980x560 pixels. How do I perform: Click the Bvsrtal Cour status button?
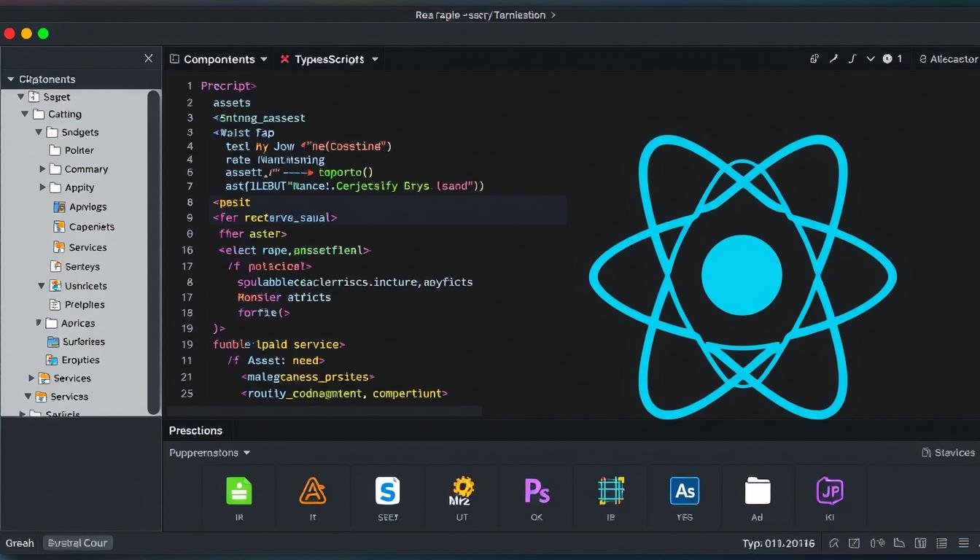(x=77, y=542)
